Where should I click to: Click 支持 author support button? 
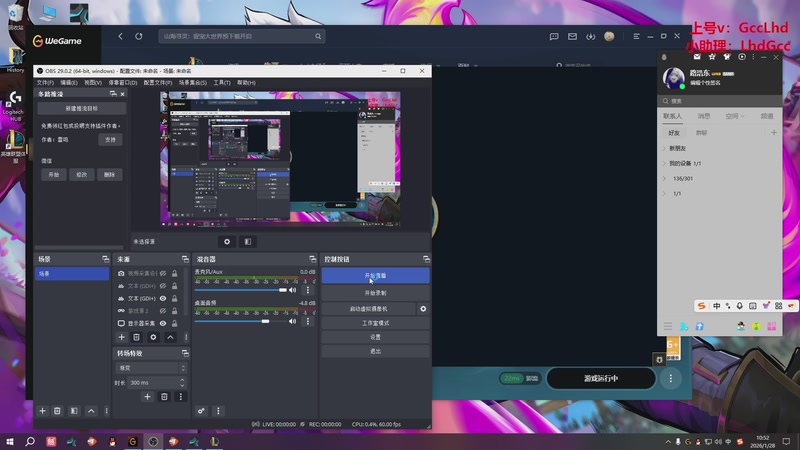click(110, 139)
